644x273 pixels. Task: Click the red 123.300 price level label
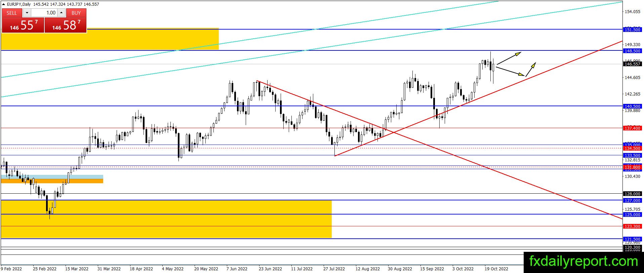click(632, 226)
